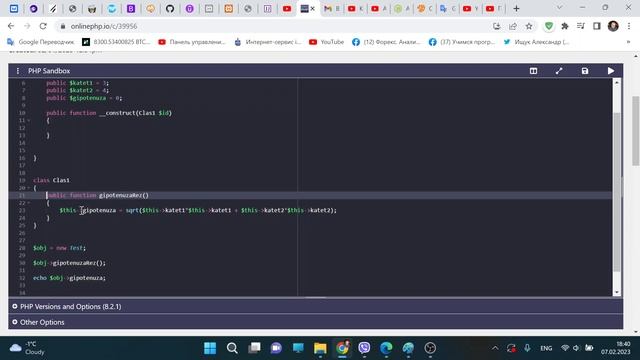Viewport: 640px width, 360px height.
Task: Open Viber from taskbar
Action: coord(364,348)
